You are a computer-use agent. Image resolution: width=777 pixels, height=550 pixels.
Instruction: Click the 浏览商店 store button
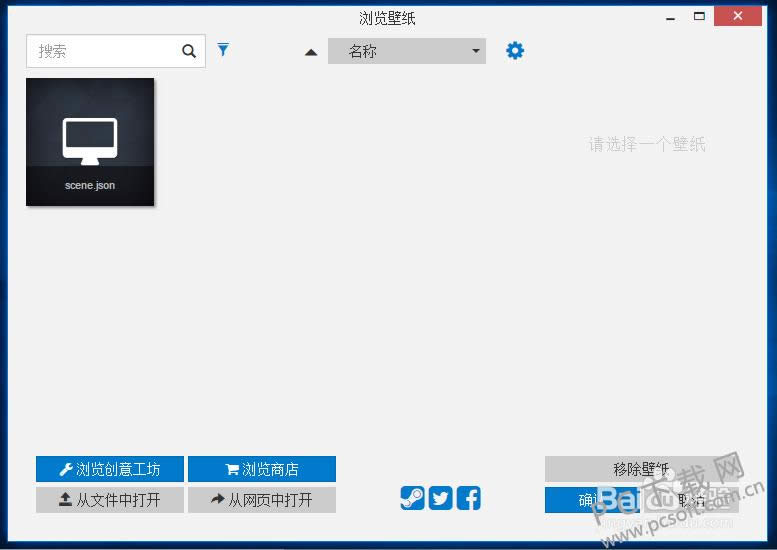click(x=262, y=469)
